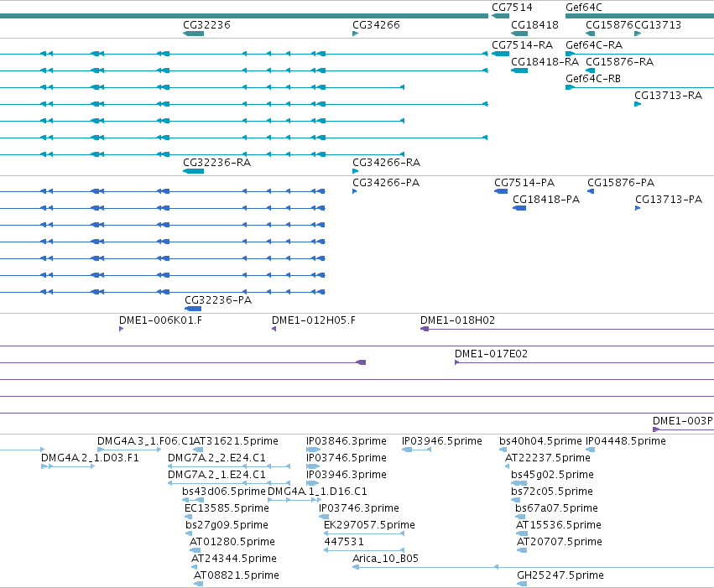Click protein feature CG32236-PA

pos(218,300)
